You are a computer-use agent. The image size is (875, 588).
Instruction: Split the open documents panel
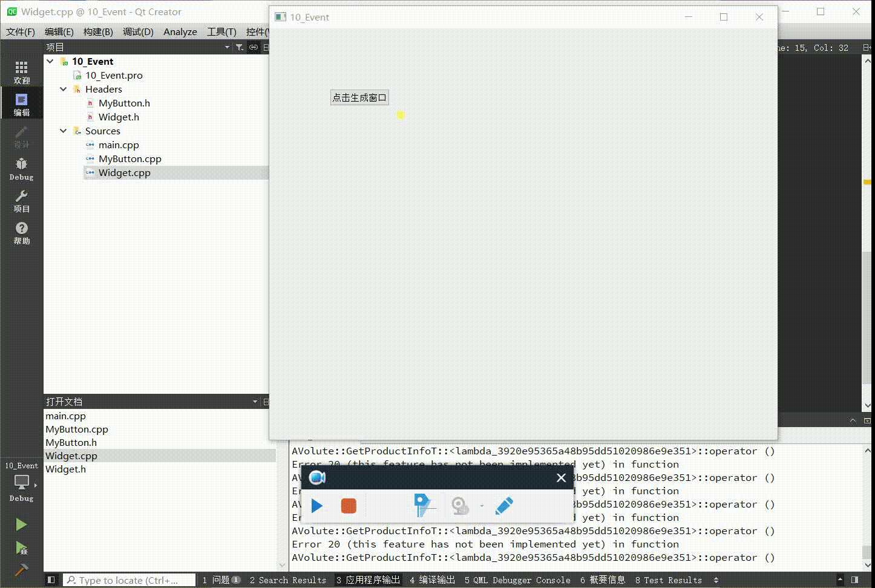pos(266,402)
